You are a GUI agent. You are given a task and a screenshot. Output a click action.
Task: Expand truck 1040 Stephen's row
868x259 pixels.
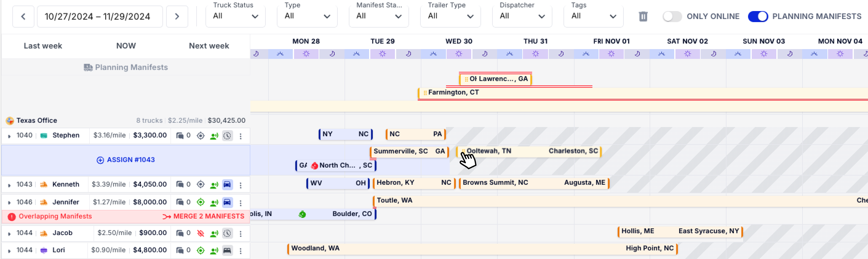[10, 136]
